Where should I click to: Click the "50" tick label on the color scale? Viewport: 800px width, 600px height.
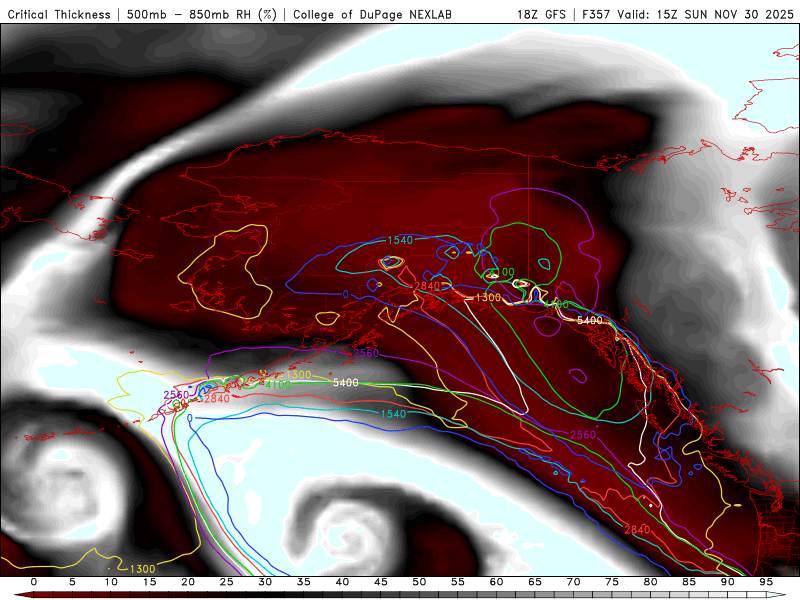(x=419, y=582)
